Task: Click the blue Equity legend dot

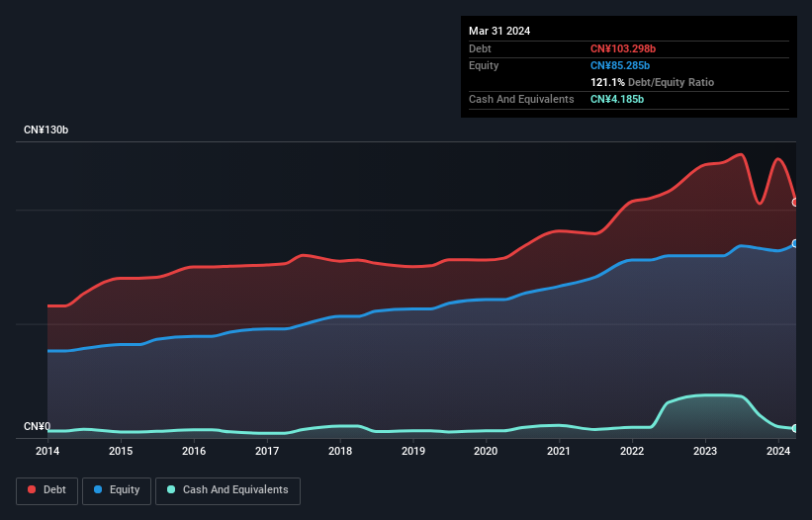Action: pos(98,489)
